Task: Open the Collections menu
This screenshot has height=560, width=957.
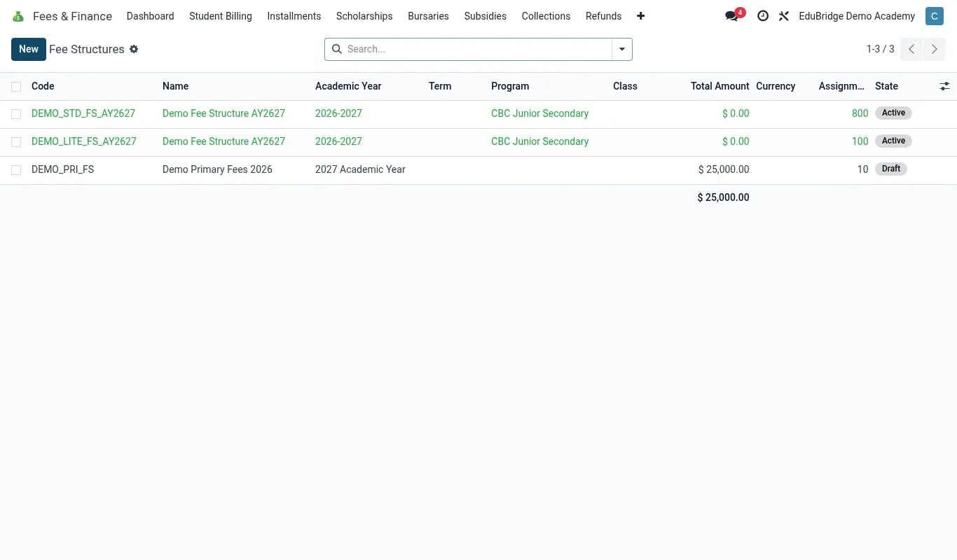Action: point(546,16)
